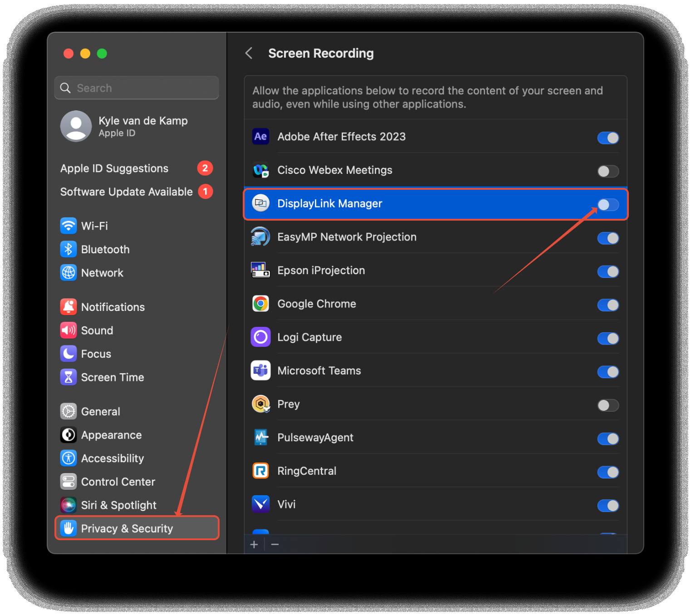The height and width of the screenshot is (616, 691).
Task: Turn off Epson iProjection toggle
Action: tap(608, 271)
